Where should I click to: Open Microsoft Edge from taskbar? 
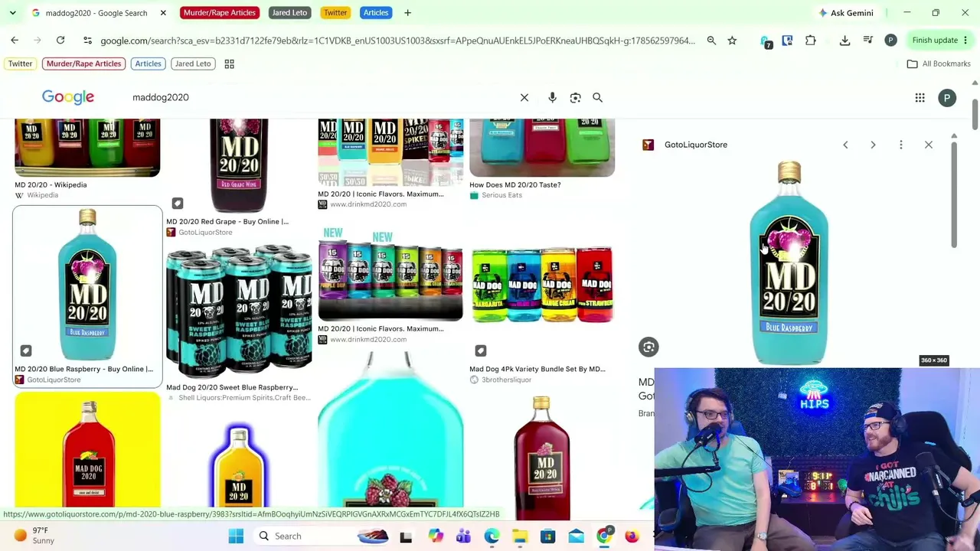point(492,536)
